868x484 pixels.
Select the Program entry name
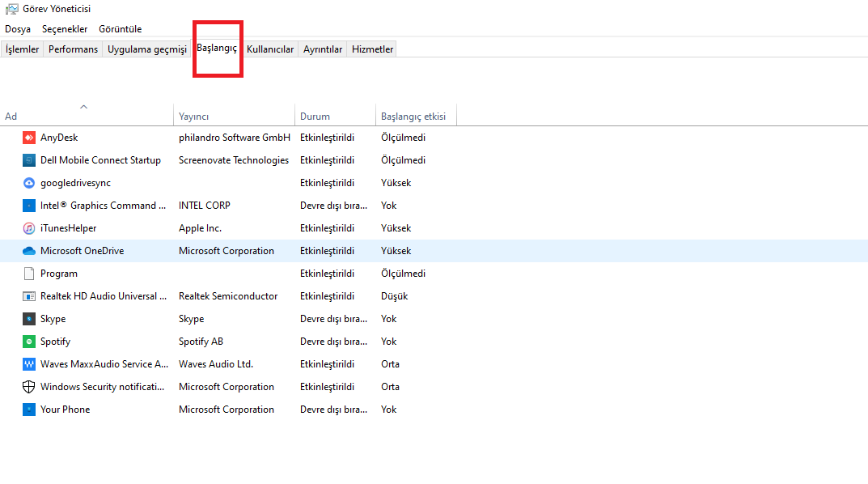(x=59, y=274)
